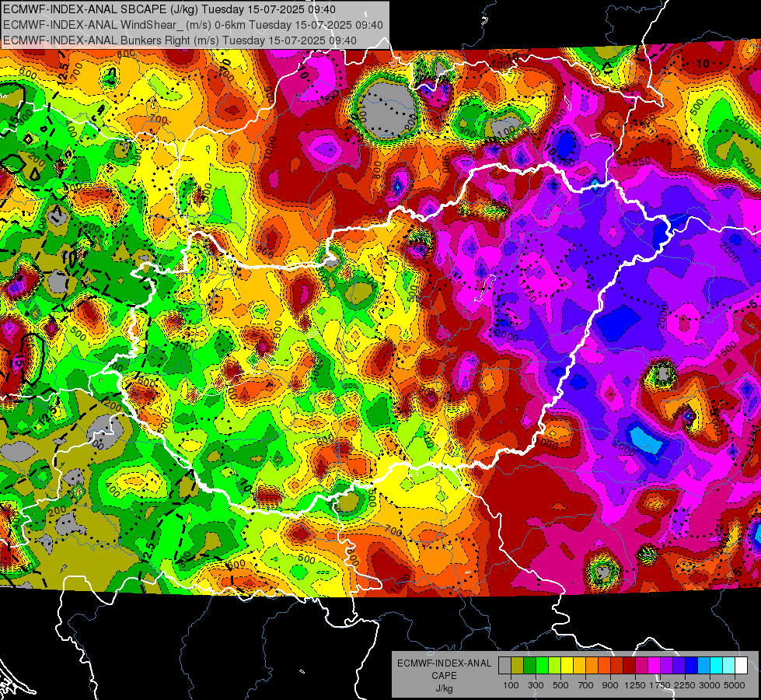This screenshot has height=700, width=761.
Task: Click the brick red swatch after 900
Action: point(617,666)
